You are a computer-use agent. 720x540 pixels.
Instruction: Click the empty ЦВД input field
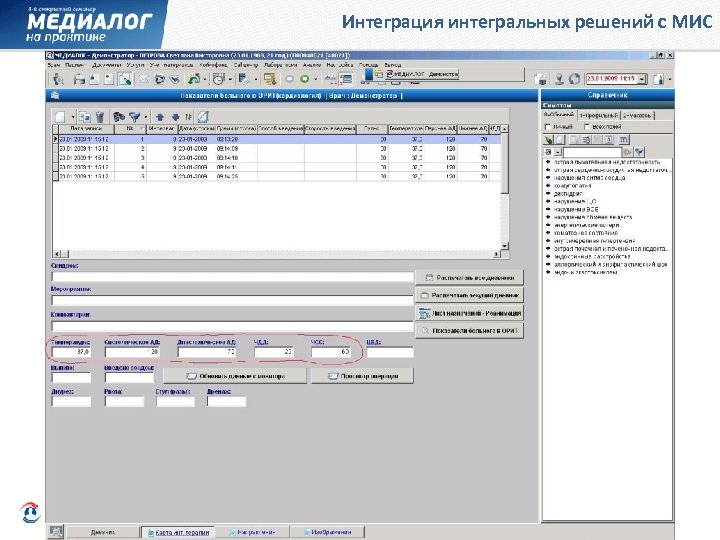pyautogui.click(x=390, y=352)
